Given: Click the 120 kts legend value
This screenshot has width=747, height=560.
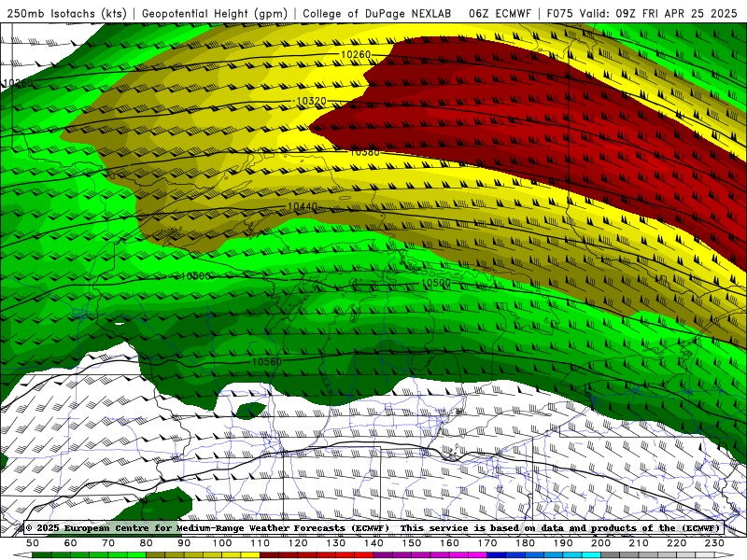Looking at the screenshot, I should [x=298, y=543].
